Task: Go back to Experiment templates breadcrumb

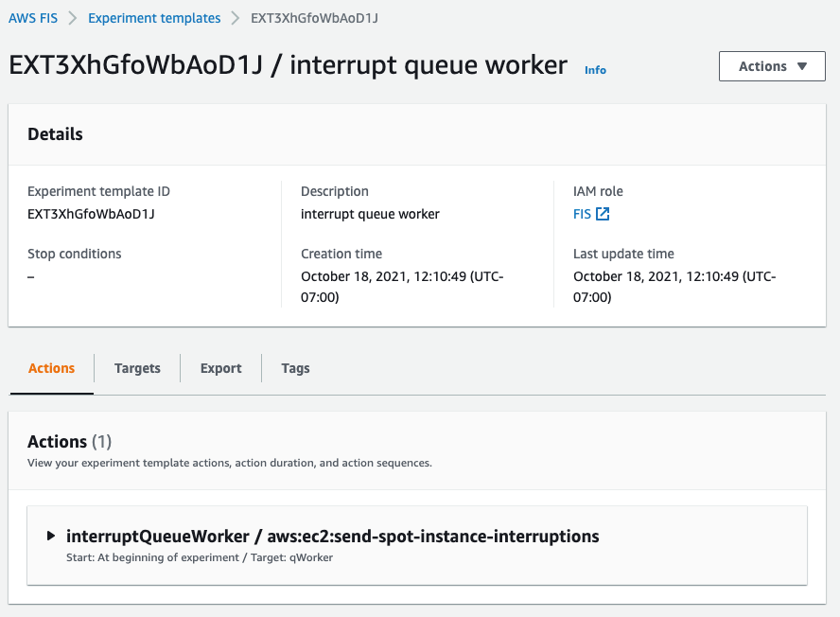Action: 154,17
